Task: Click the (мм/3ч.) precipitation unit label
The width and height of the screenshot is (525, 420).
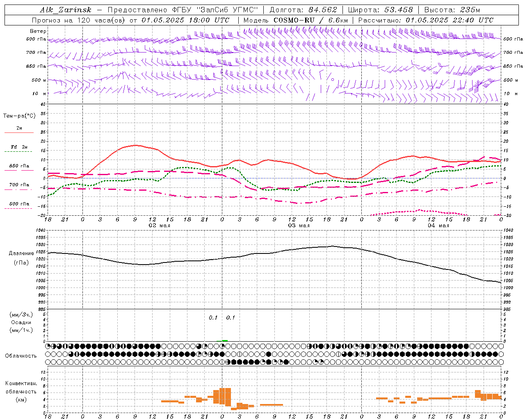Action: [x=21, y=315]
